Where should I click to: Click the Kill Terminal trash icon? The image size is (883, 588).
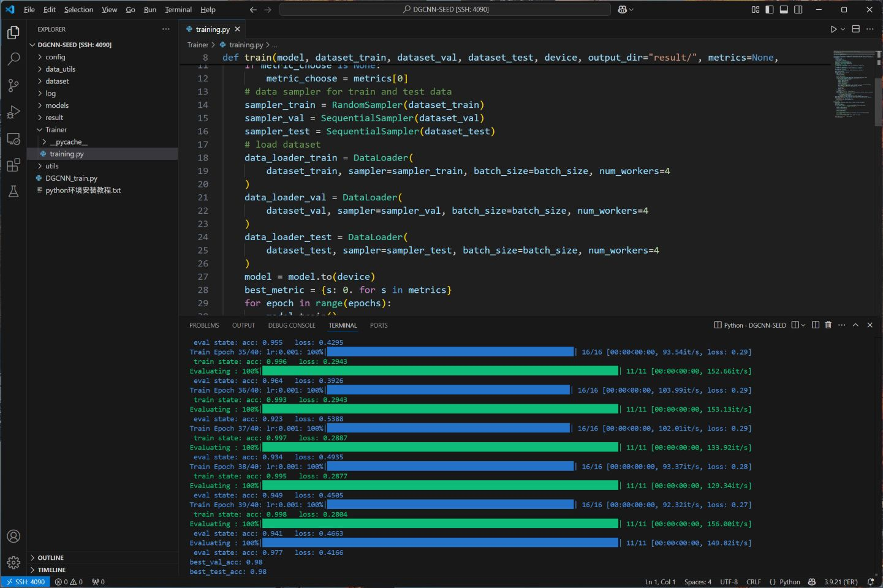click(x=828, y=325)
